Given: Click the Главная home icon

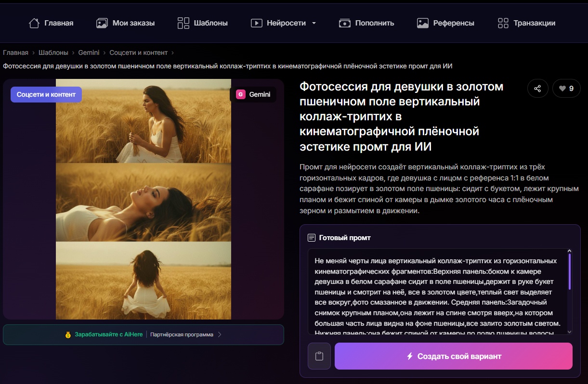Looking at the screenshot, I should (33, 23).
